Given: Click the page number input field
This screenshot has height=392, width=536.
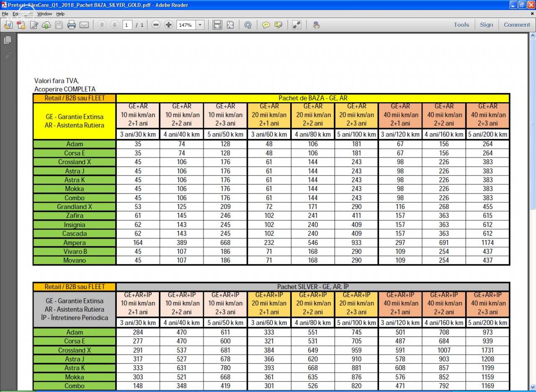Looking at the screenshot, I should (x=127, y=25).
